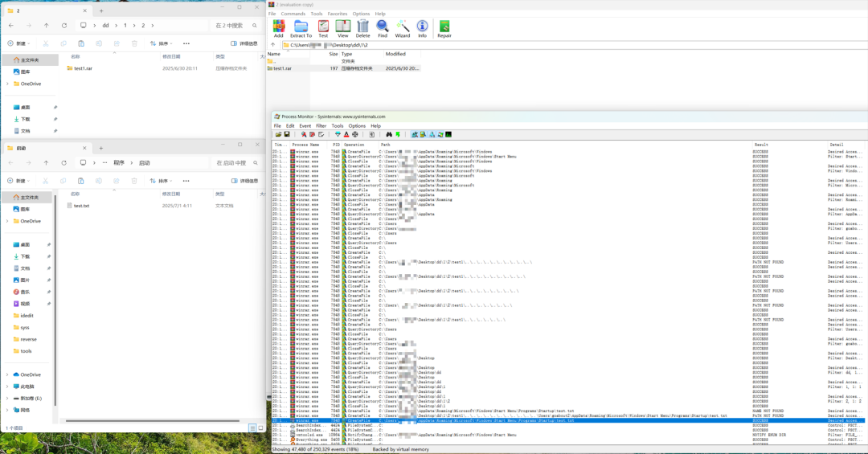868x454 pixels.
Task: Toggle Capture events in Process Monitor
Action: coord(304,134)
